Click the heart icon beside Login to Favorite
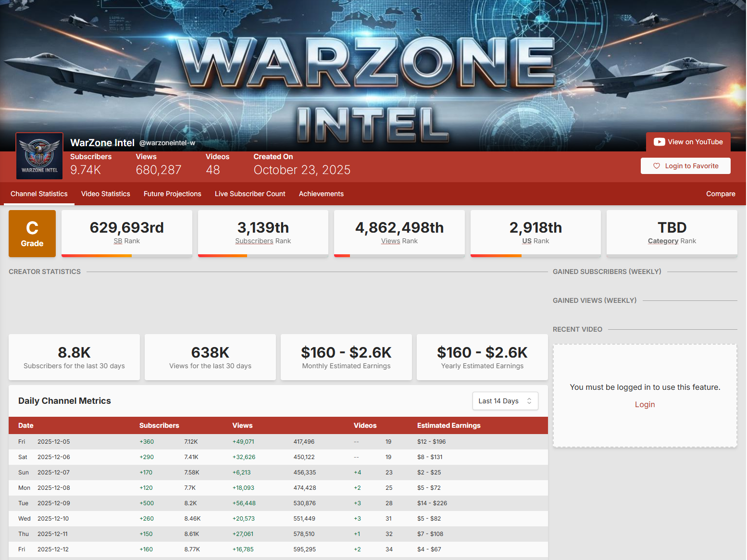The width and height of the screenshot is (747, 560). [x=657, y=166]
